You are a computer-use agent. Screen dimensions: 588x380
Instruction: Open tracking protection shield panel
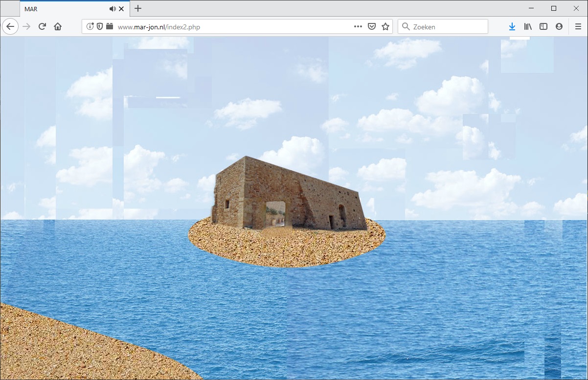(x=100, y=26)
